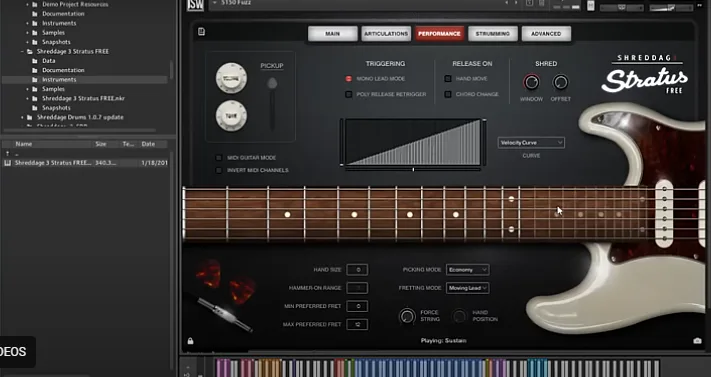This screenshot has height=377, width=711.
Task: Enable Mono Lead Mode checkbox
Action: [349, 79]
